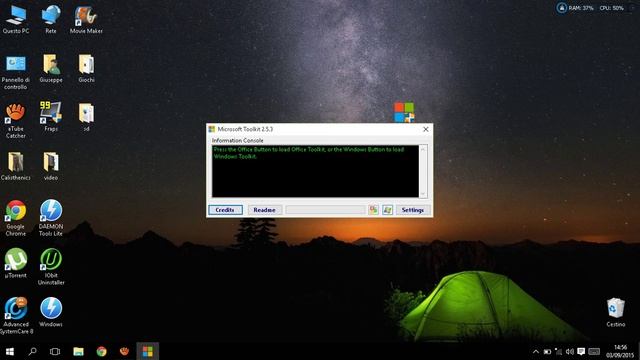Click the network signal tray icon
This screenshot has width=640, height=360.
tap(558, 351)
